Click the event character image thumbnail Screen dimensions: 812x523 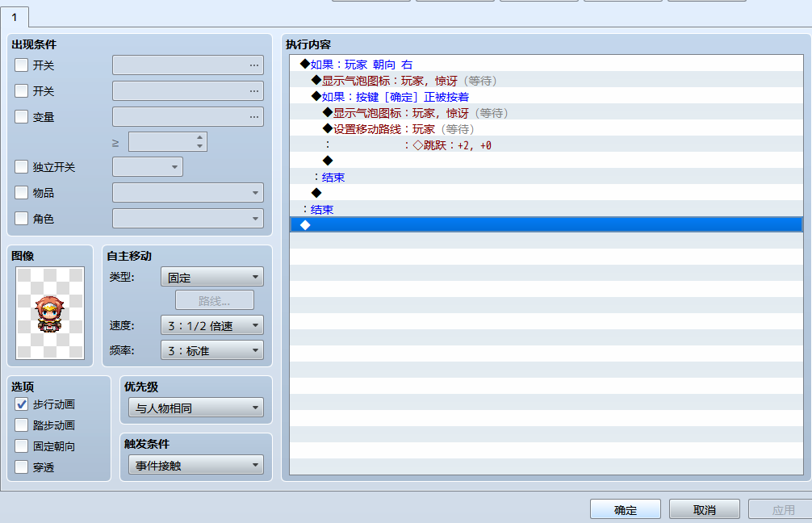[x=50, y=313]
